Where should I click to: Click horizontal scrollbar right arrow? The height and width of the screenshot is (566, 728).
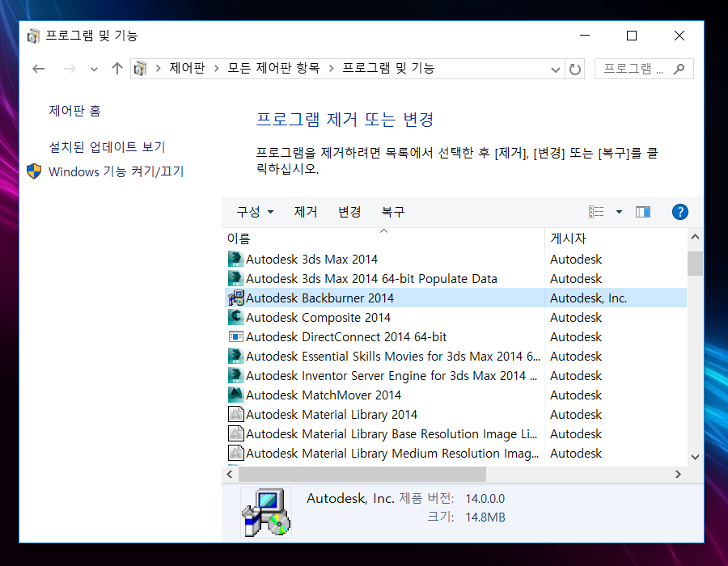tap(678, 474)
